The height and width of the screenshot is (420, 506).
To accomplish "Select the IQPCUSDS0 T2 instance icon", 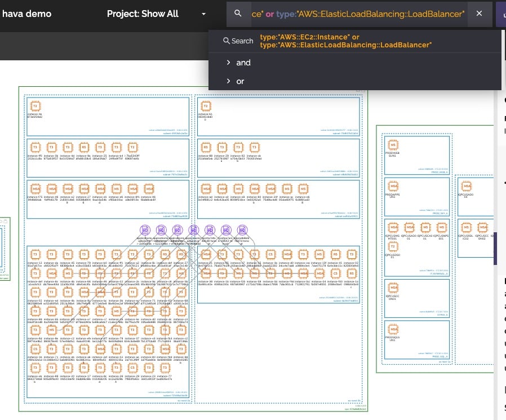I will [392, 246].
